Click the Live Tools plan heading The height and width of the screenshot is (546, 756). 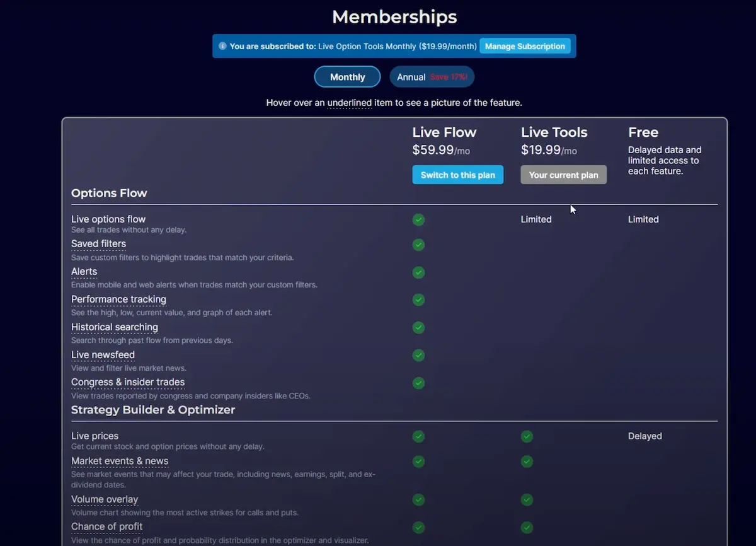tap(554, 132)
